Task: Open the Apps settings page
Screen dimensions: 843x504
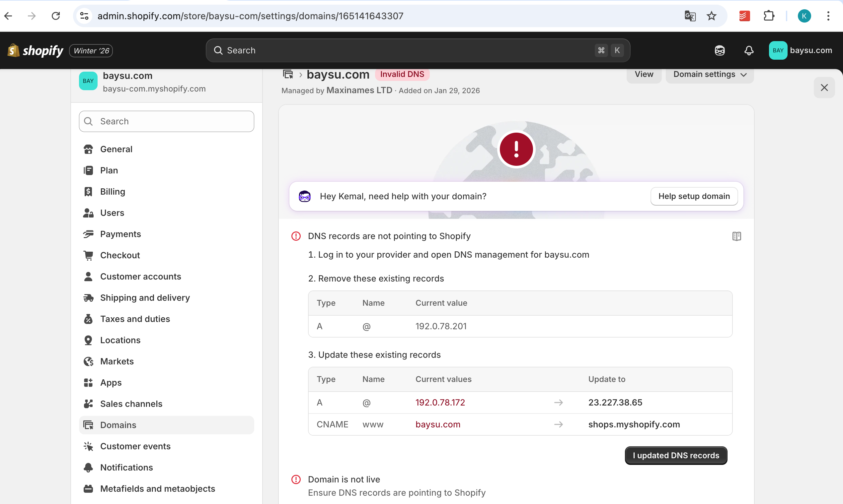Action: [x=167, y=383]
